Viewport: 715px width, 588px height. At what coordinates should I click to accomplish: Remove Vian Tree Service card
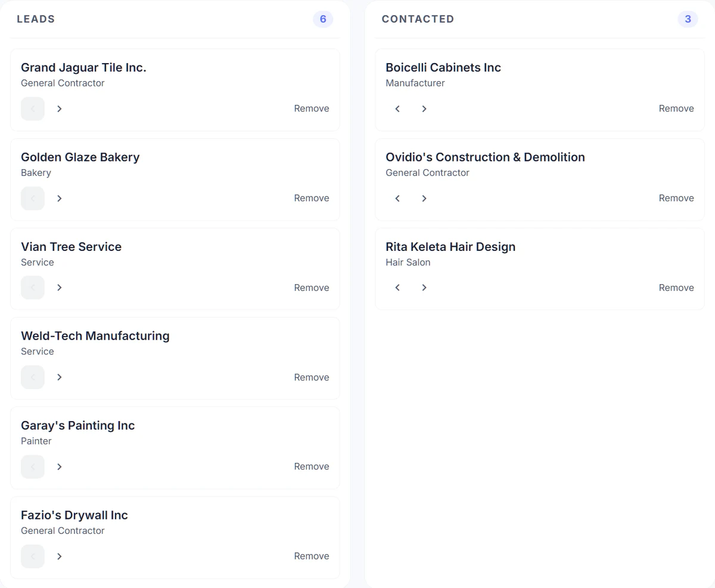[x=312, y=288]
